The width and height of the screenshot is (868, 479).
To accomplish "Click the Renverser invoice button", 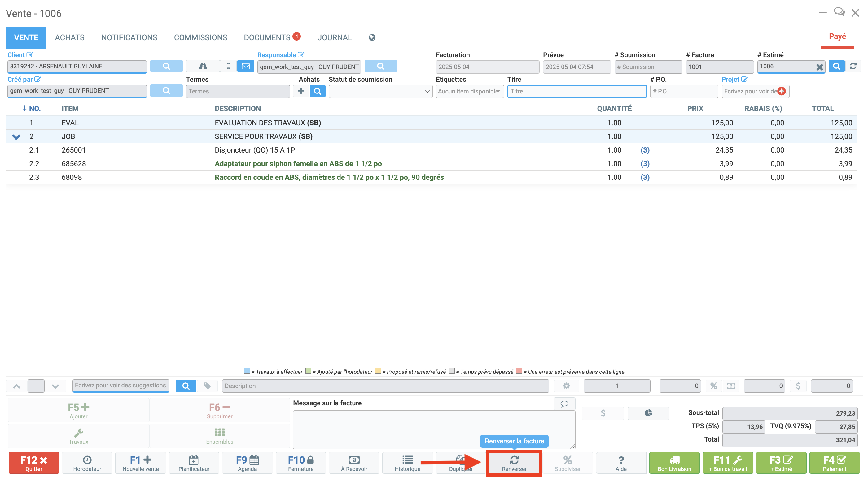I will (514, 463).
